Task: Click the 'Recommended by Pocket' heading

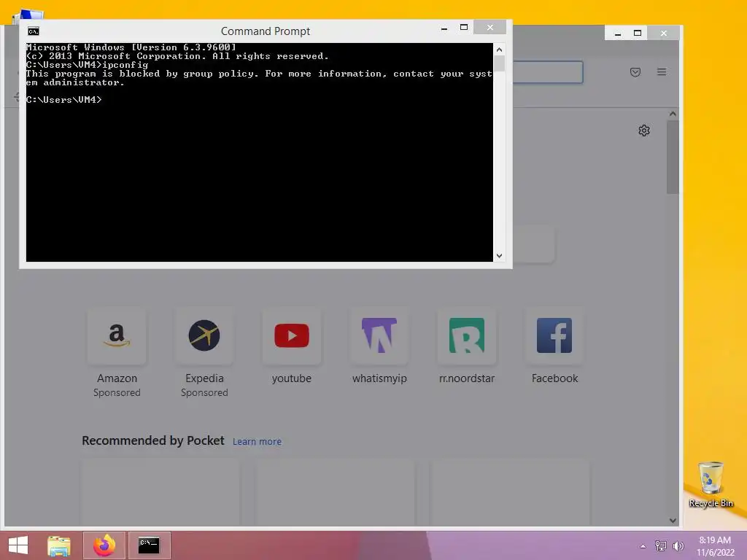Action: coord(153,441)
